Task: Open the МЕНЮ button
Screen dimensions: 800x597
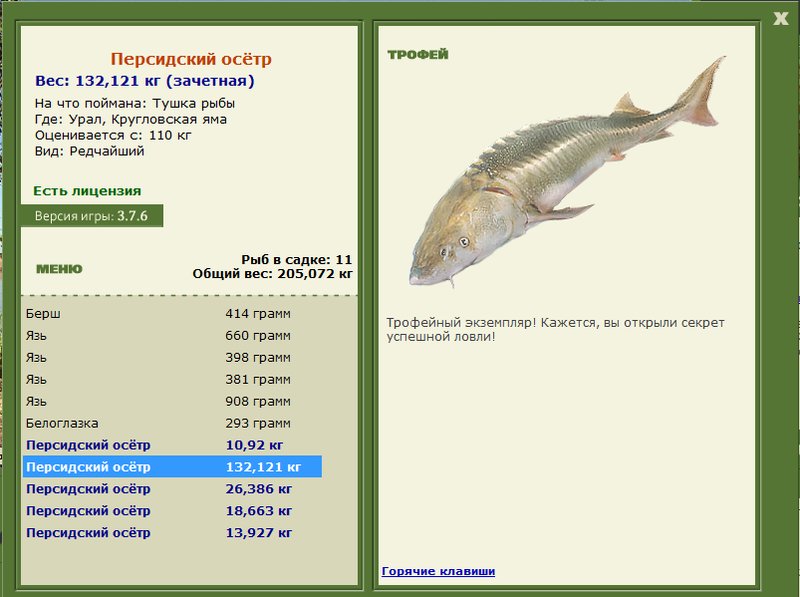Action: click(x=59, y=269)
